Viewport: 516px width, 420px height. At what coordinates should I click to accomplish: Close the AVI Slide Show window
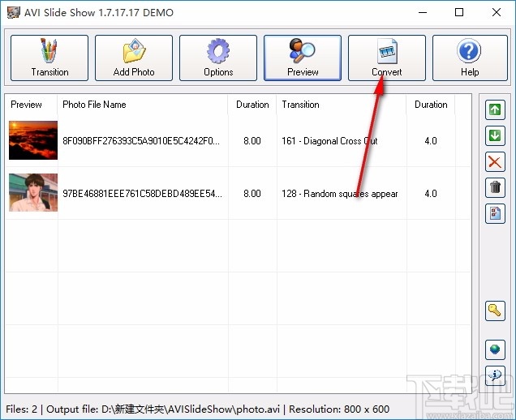click(497, 12)
